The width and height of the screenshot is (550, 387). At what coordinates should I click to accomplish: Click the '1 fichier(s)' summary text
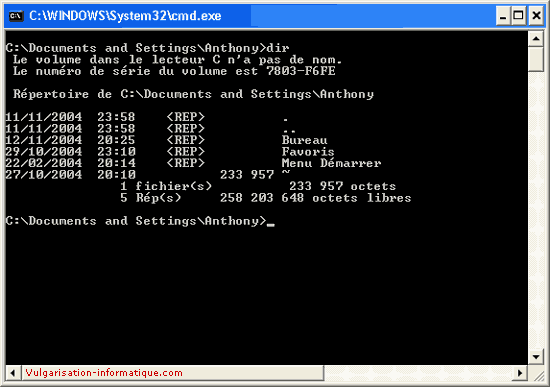click(166, 186)
